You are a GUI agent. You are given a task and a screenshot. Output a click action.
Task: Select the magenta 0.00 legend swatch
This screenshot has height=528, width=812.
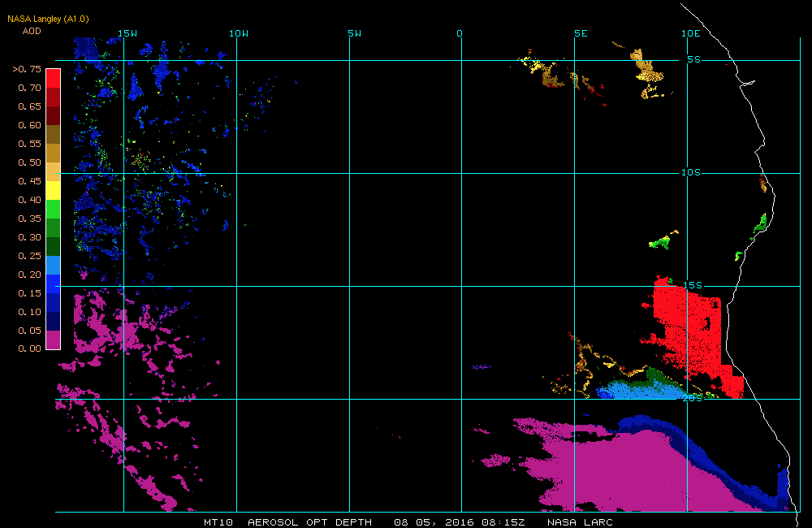point(54,340)
